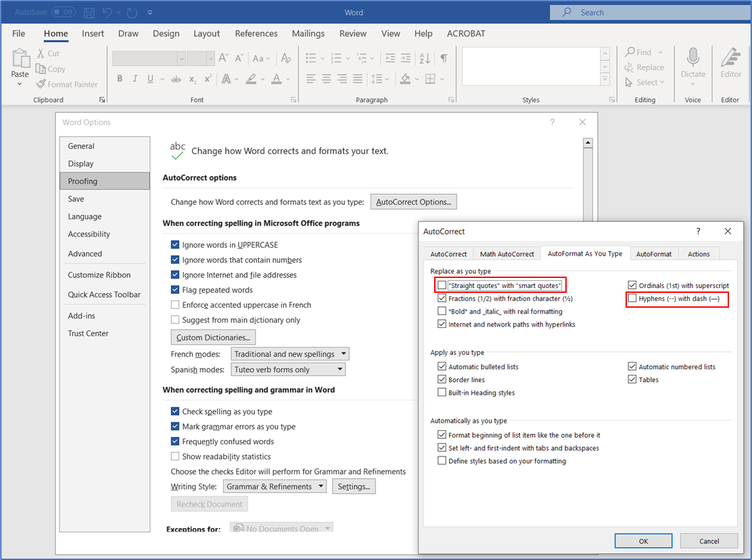752x560 pixels.
Task: Open the References ribbon tab
Action: (x=256, y=34)
